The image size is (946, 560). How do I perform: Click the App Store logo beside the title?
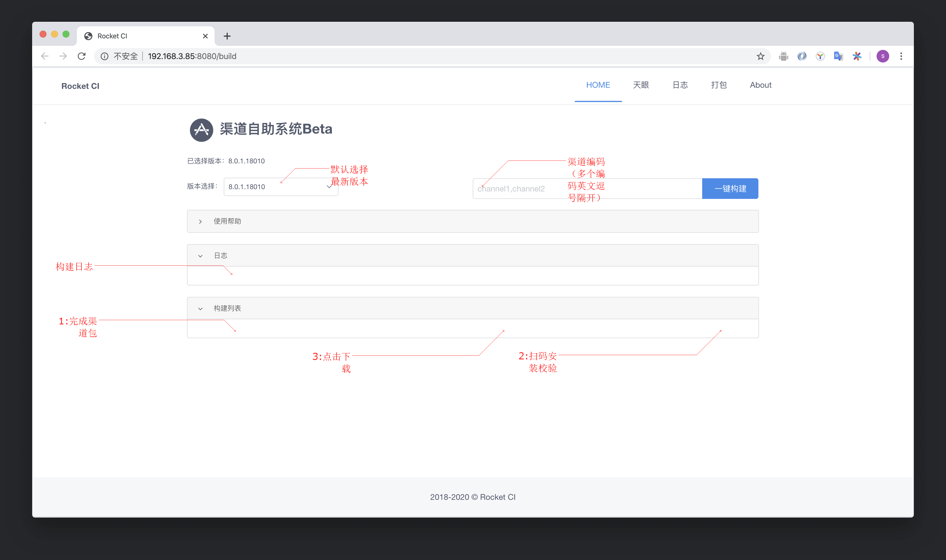tap(201, 130)
